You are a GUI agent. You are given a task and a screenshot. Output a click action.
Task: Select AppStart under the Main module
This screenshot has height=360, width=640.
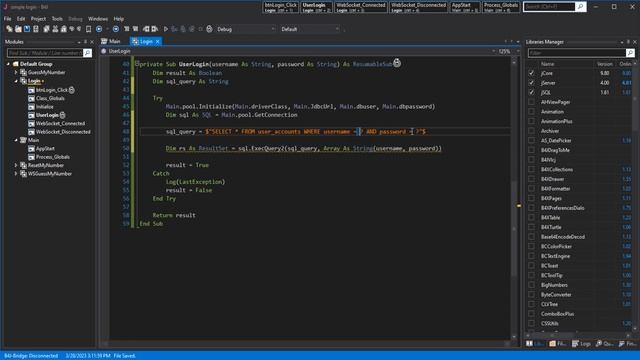tap(45, 149)
